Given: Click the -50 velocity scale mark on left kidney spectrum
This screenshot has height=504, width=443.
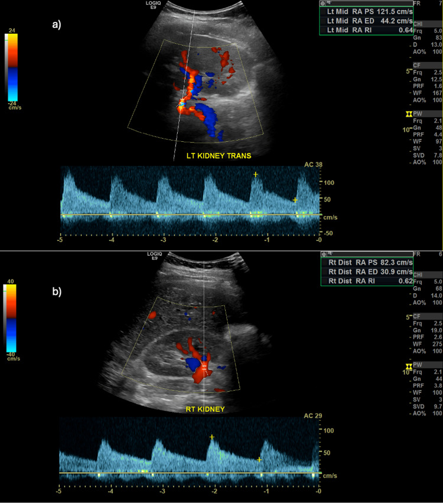Looking at the screenshot, I should pos(328,233).
